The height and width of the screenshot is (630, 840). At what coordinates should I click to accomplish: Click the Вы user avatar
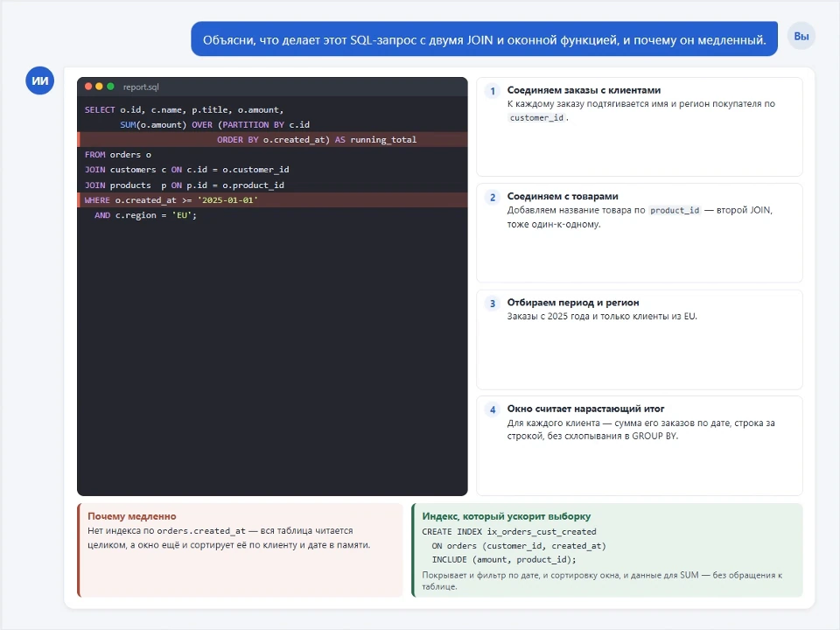[x=801, y=36]
